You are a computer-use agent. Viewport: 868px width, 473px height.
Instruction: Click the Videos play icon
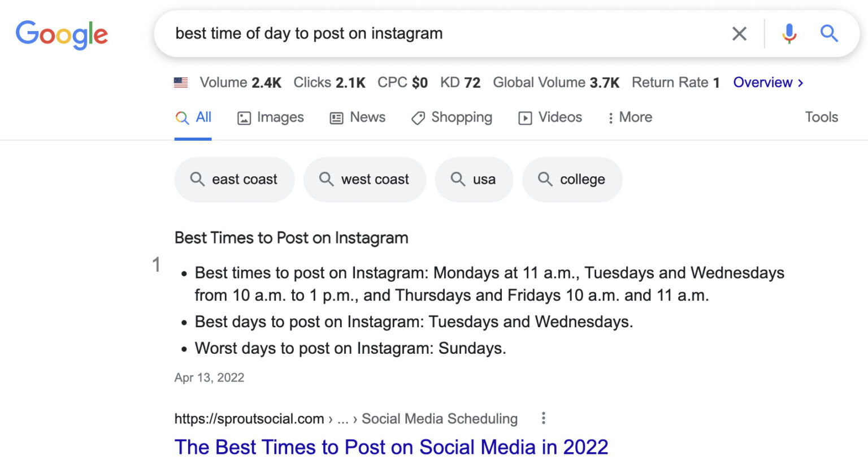click(525, 118)
